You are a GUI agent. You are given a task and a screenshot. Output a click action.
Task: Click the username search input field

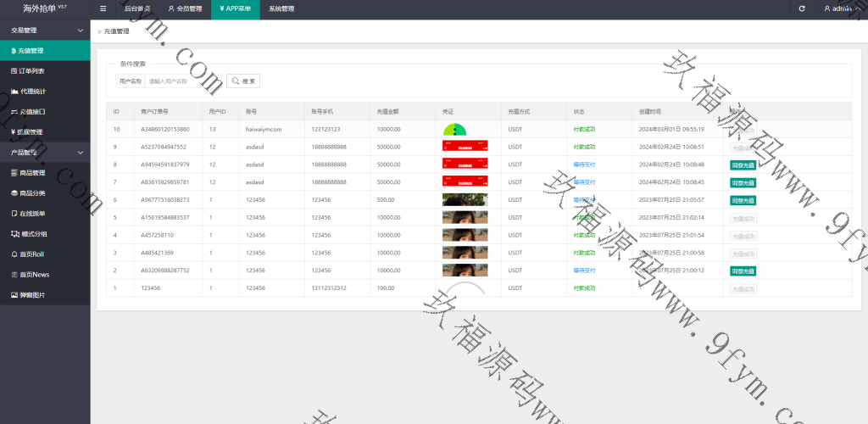click(181, 81)
